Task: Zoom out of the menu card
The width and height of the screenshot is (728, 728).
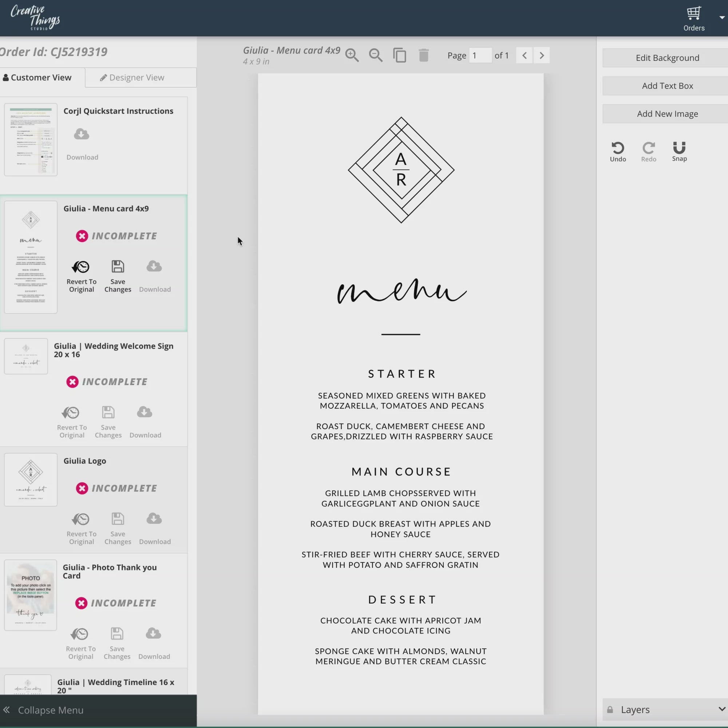Action: tap(376, 55)
